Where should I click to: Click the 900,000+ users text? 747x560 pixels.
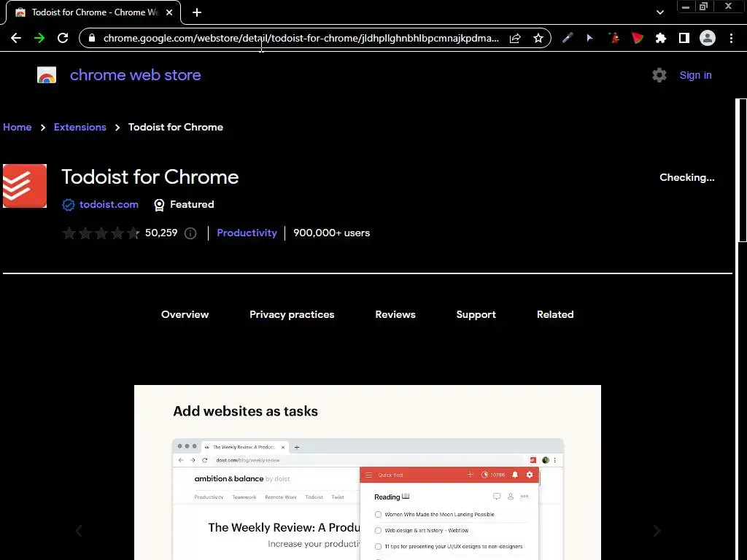pyautogui.click(x=332, y=233)
